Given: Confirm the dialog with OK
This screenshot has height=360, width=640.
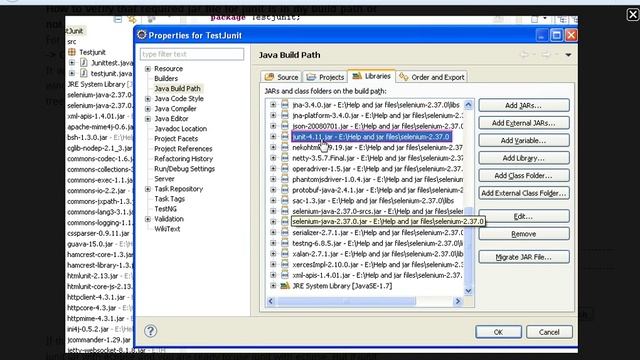Looking at the screenshot, I should [498, 332].
